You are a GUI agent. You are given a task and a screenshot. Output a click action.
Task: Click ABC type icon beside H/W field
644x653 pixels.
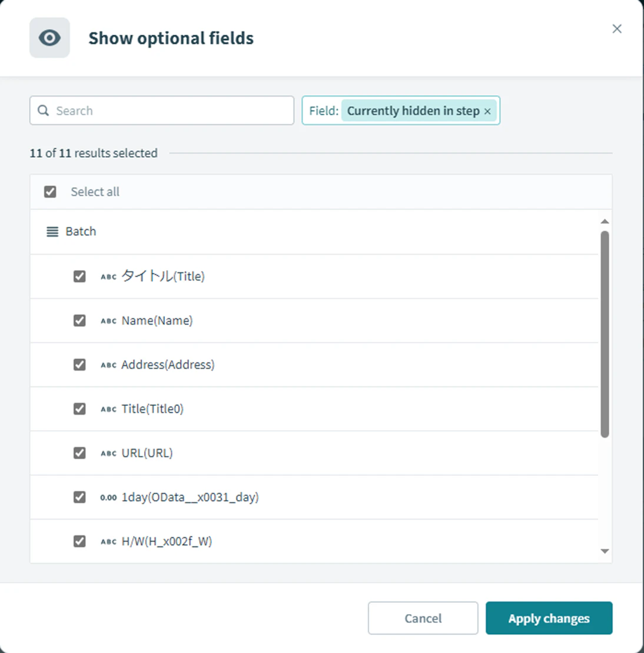pyautogui.click(x=108, y=541)
